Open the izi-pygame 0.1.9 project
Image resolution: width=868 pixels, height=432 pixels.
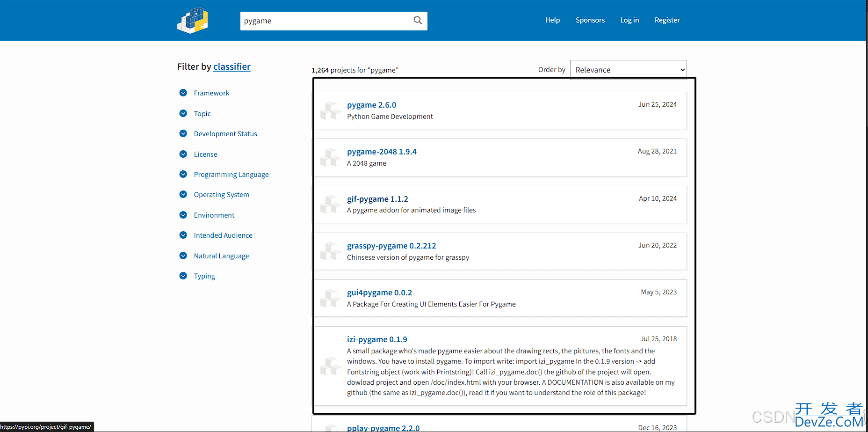coord(377,339)
